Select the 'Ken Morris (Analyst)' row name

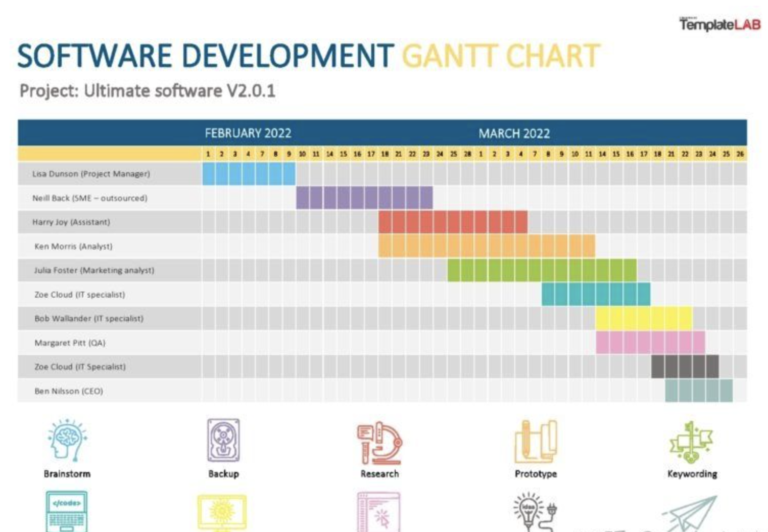[x=73, y=246]
